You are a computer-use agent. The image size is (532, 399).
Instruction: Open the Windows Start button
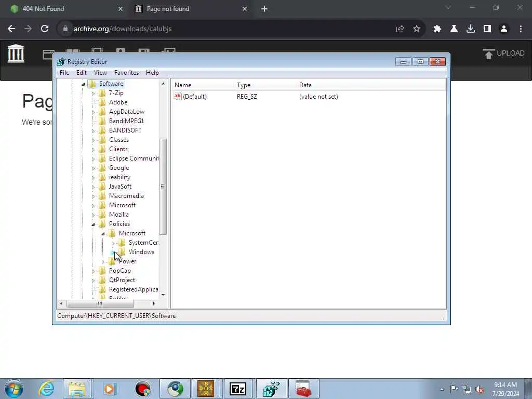click(14, 389)
